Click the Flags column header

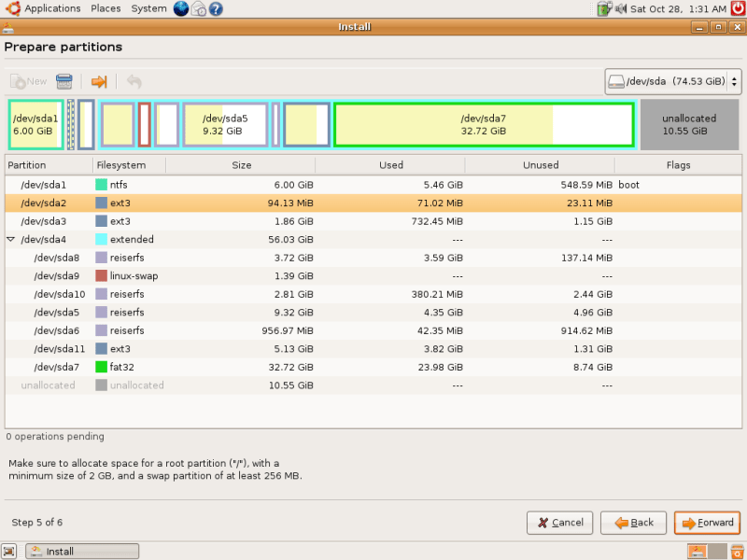point(678,165)
